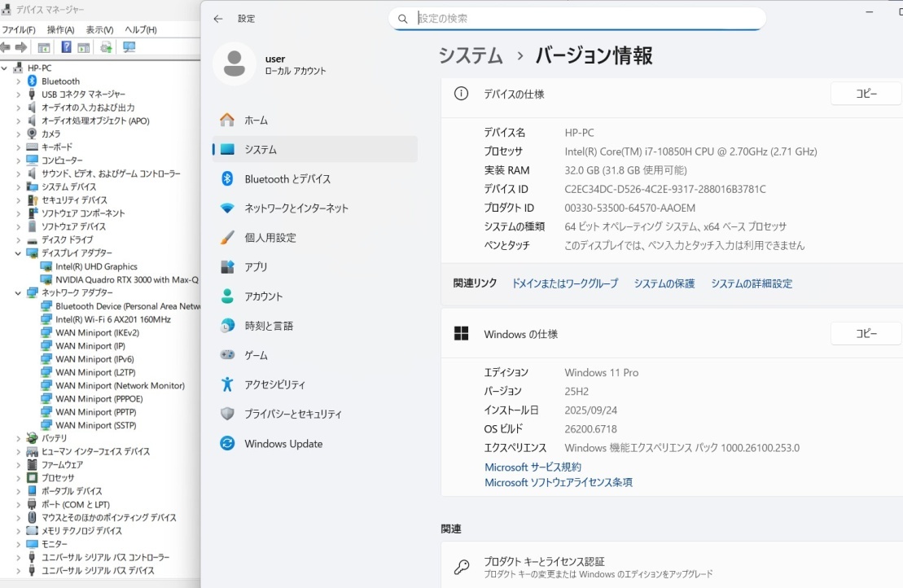903x588 pixels.
Task: Open Bluetooth とデバイス settings via sidebar icon
Action: coord(229,178)
